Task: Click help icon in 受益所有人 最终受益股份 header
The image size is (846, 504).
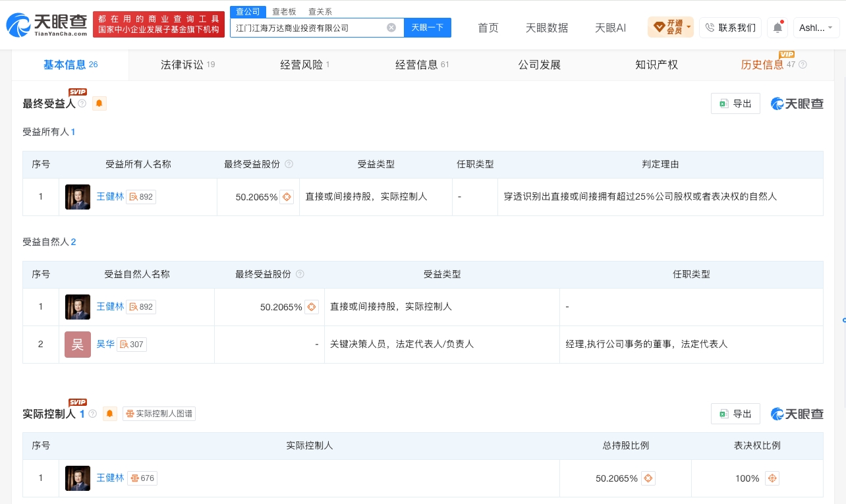Action: coord(289,164)
